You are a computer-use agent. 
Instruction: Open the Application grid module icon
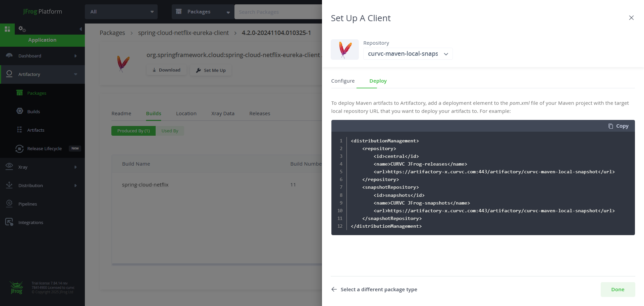coord(7,29)
